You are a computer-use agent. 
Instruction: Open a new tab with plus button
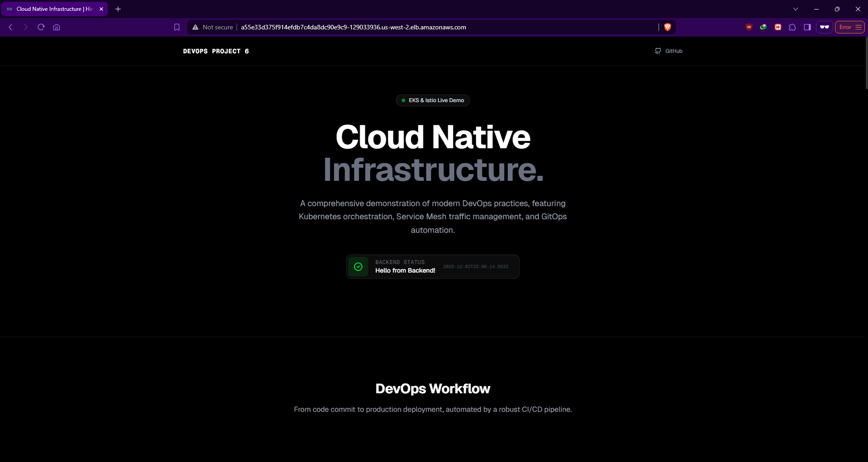click(x=118, y=9)
